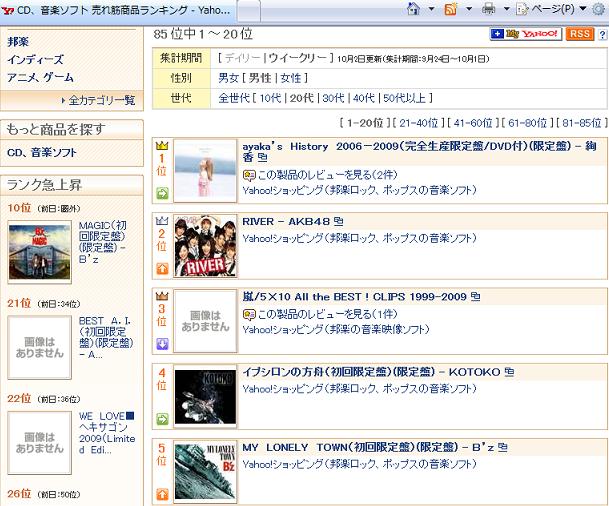Expand the feeds dropdown arrow

click(469, 9)
